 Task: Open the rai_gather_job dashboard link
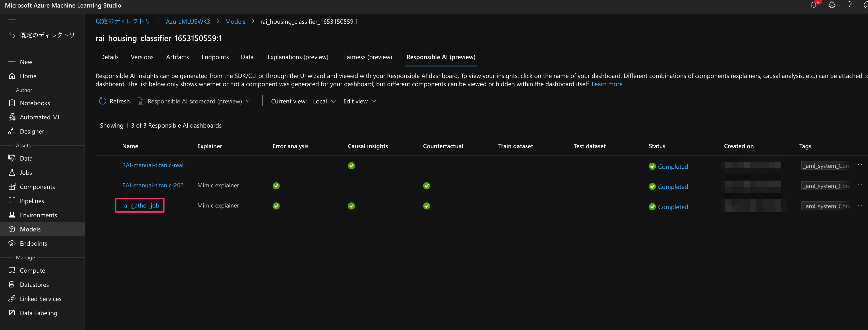(140, 206)
